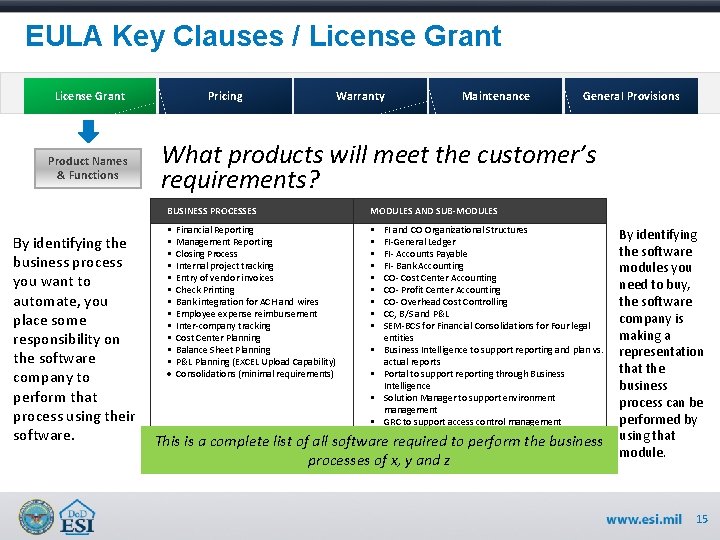Select Consolidations (minimal requirements) item
720x540 pixels.
tap(254, 374)
